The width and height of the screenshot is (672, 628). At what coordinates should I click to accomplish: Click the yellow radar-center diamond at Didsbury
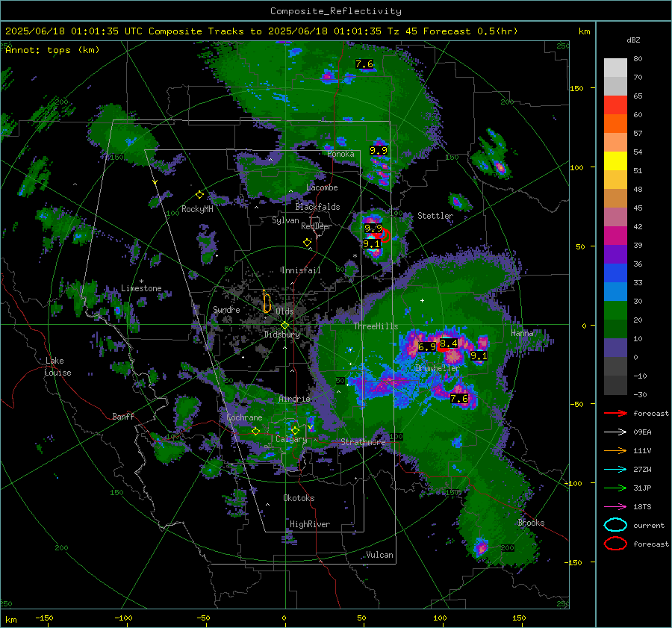tap(285, 326)
